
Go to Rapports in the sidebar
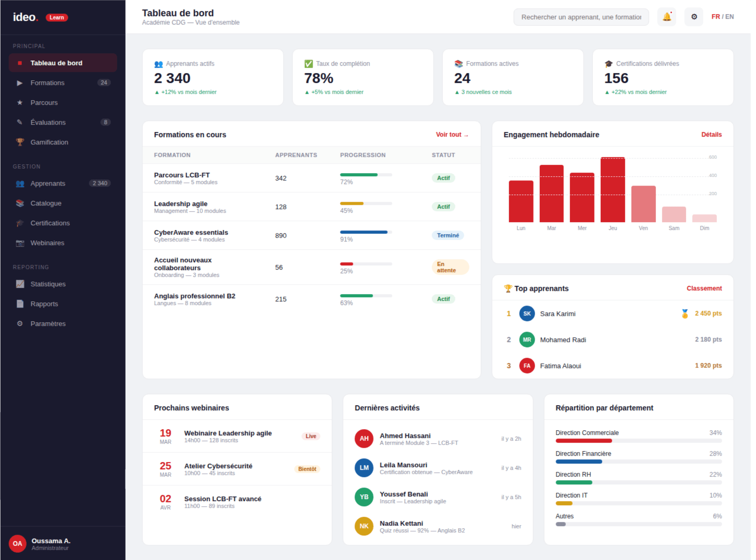tap(44, 304)
